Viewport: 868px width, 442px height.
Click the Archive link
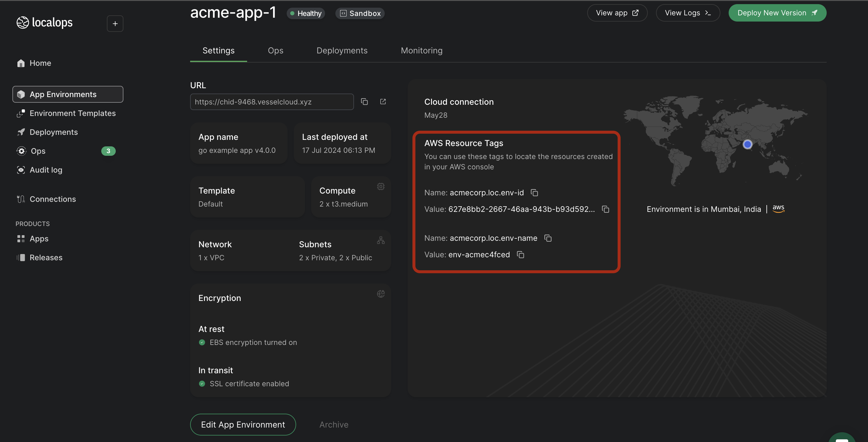334,425
